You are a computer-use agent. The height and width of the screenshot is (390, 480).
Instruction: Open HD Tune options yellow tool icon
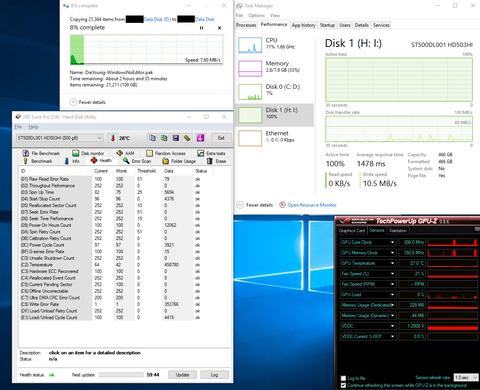point(187,138)
